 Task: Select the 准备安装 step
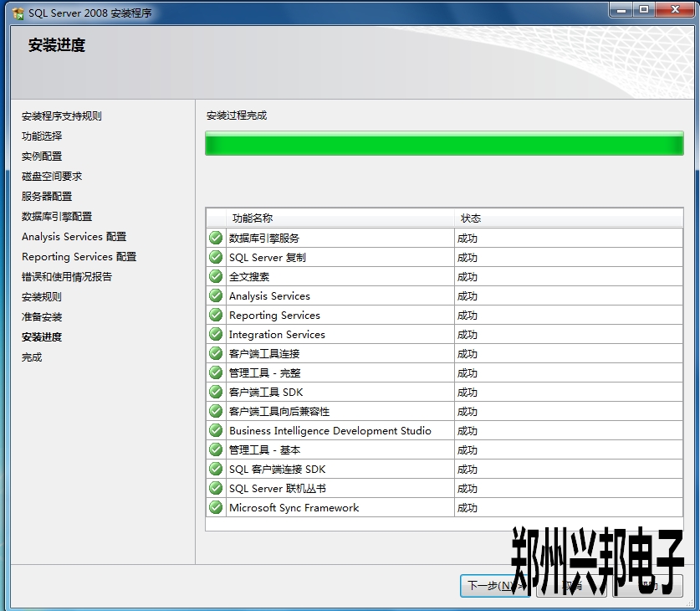click(42, 317)
